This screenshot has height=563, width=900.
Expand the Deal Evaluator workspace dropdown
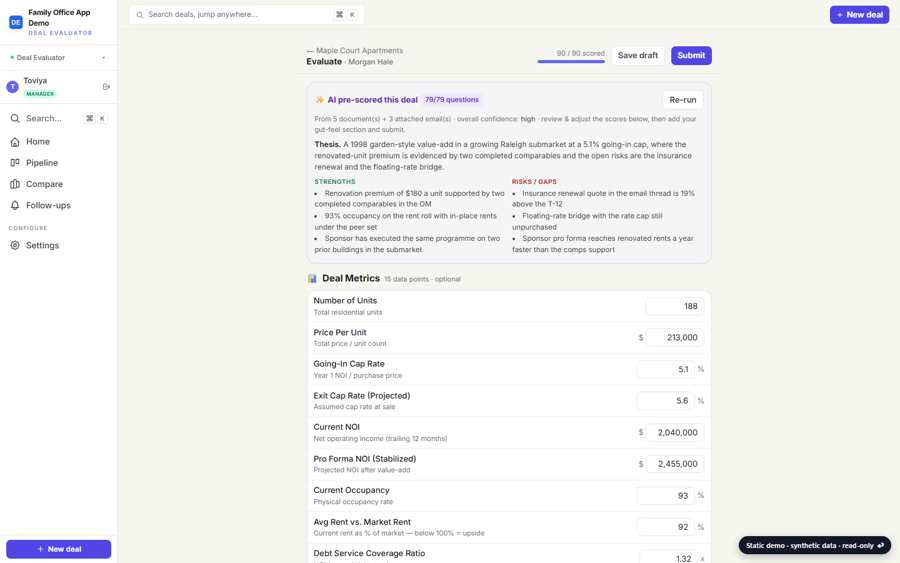tap(59, 57)
